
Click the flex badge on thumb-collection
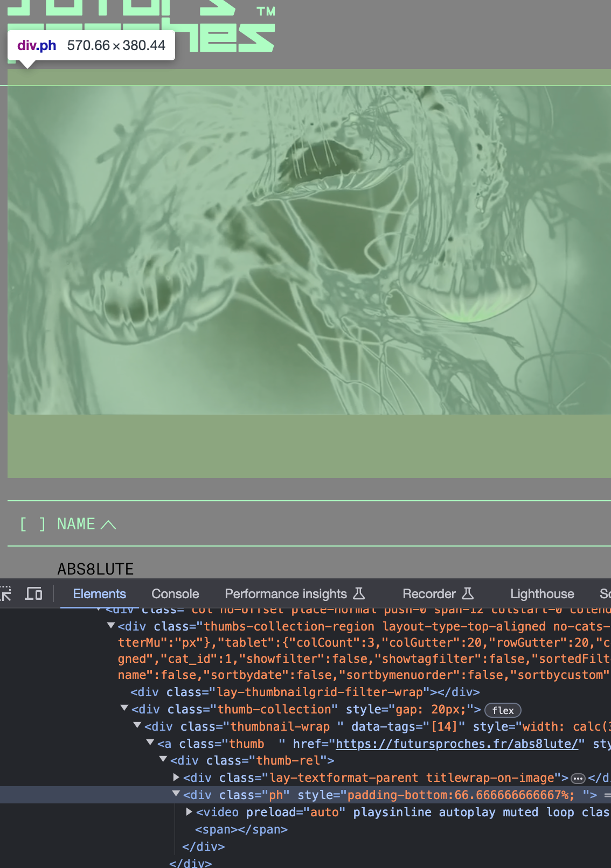[502, 710]
